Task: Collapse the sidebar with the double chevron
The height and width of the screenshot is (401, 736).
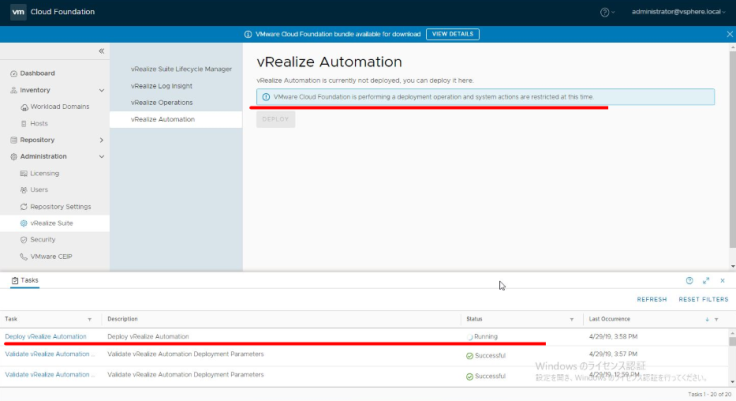Action: pyautogui.click(x=101, y=51)
